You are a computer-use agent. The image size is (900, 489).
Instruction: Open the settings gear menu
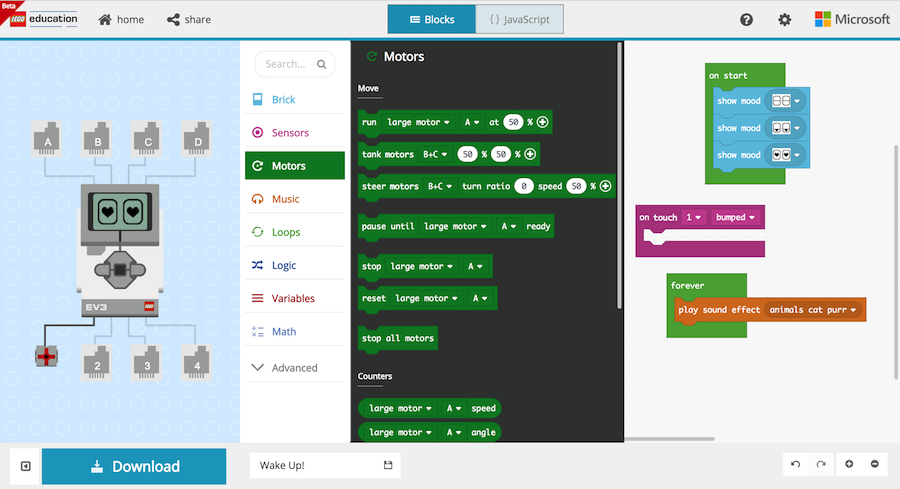click(785, 20)
